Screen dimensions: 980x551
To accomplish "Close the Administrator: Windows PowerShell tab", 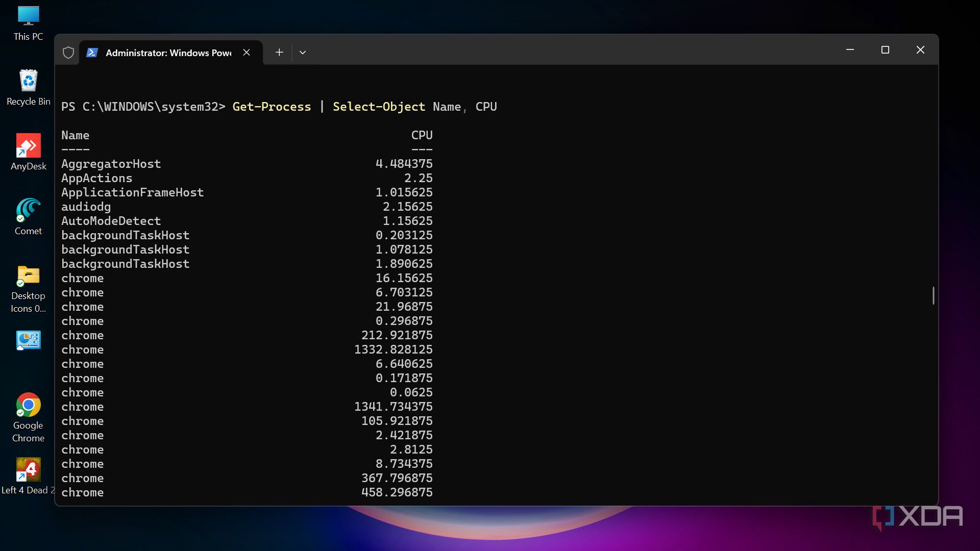I will (x=247, y=53).
